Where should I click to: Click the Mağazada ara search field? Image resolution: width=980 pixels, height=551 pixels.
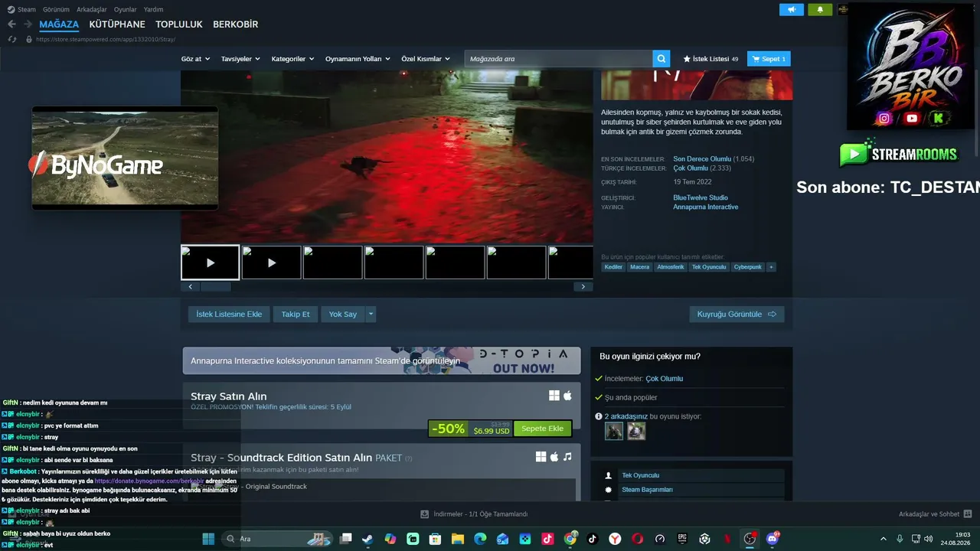coord(559,59)
